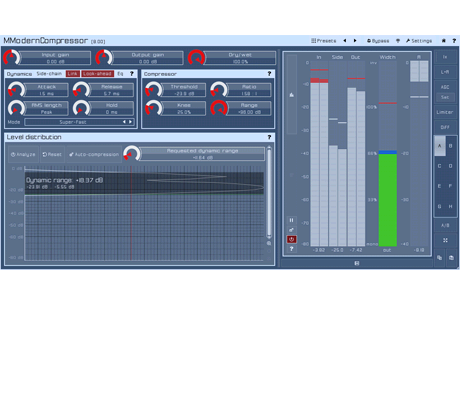Click the Threshold knob

(x=153, y=90)
